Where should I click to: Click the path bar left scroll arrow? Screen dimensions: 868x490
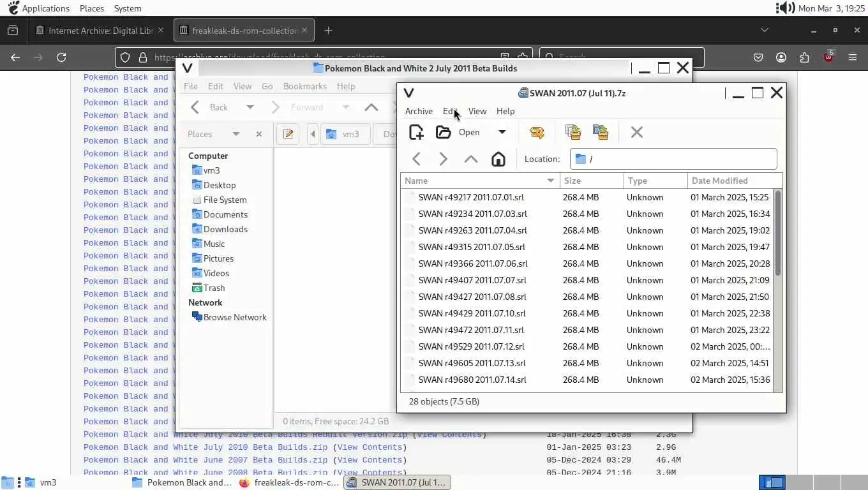point(313,134)
